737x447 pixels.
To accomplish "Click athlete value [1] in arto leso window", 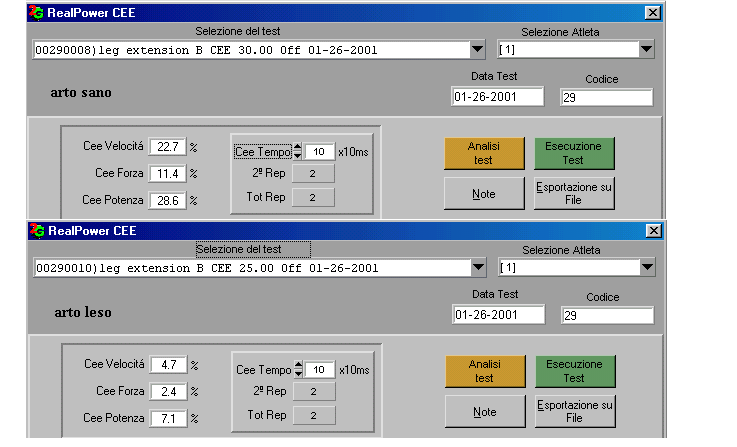I will coord(508,267).
